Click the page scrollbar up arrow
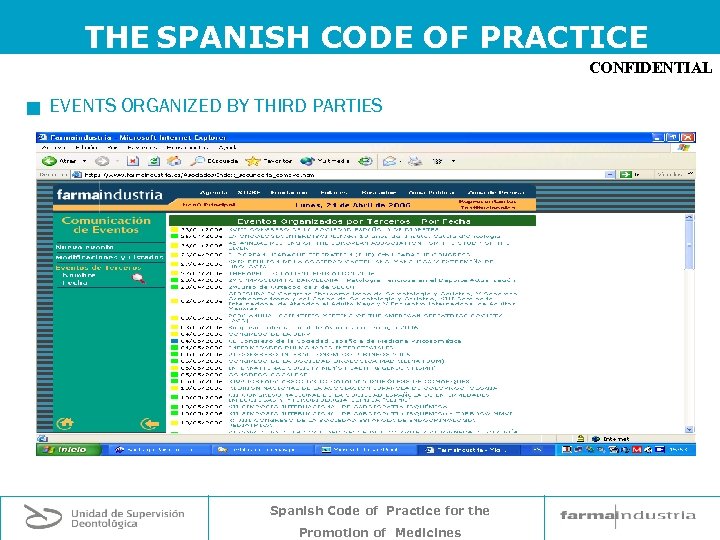720x540 pixels. click(x=689, y=218)
